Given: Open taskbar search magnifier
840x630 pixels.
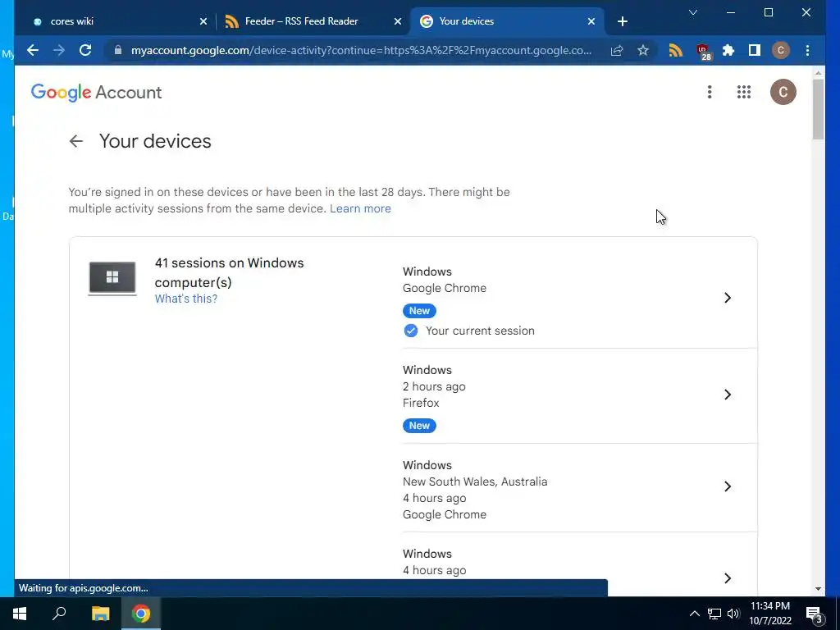Looking at the screenshot, I should coord(59,614).
